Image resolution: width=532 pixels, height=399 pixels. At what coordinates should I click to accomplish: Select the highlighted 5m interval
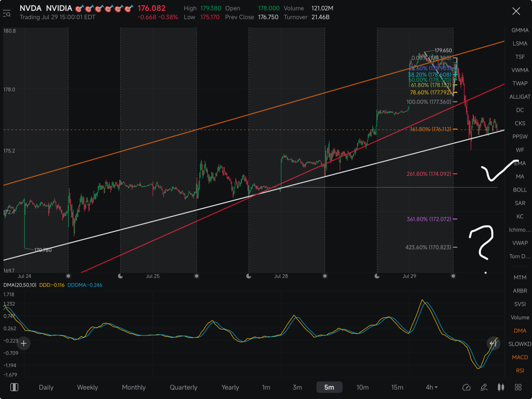(x=329, y=387)
